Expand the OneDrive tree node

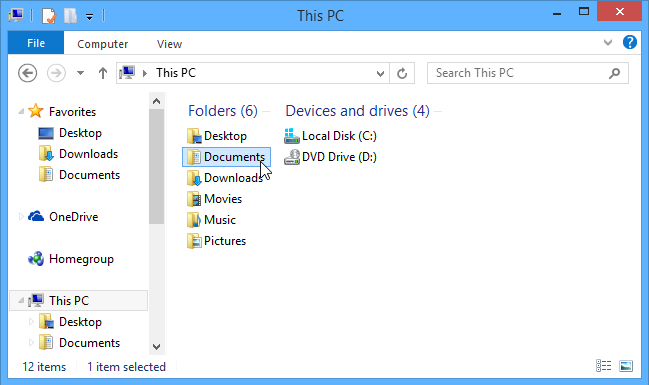(21, 217)
